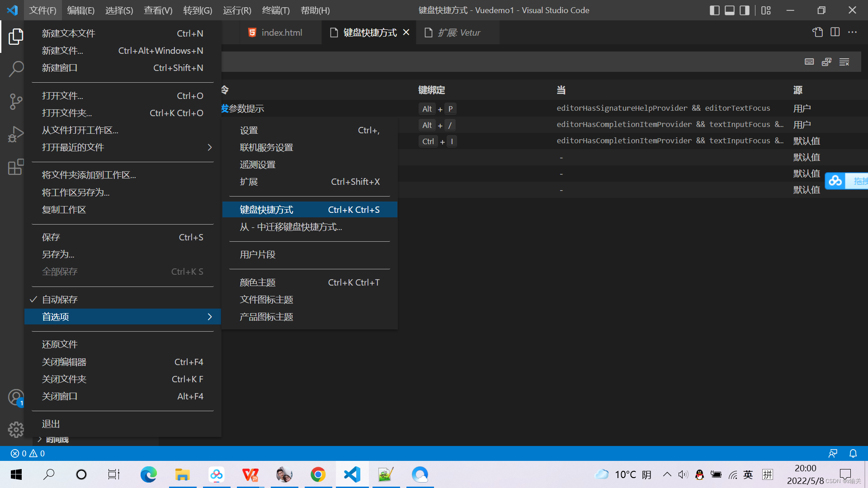Open Google Chrome from taskbar
868x488 pixels.
(318, 474)
